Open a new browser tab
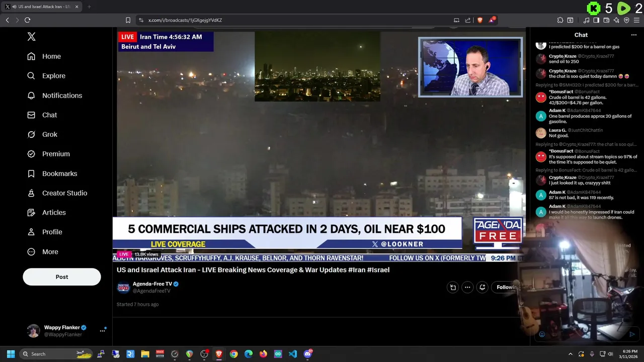This screenshot has width=644, height=362. [x=89, y=7]
